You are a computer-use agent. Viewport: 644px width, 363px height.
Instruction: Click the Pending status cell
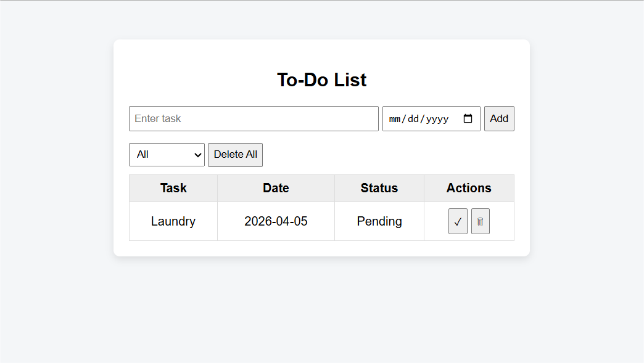coord(379,221)
